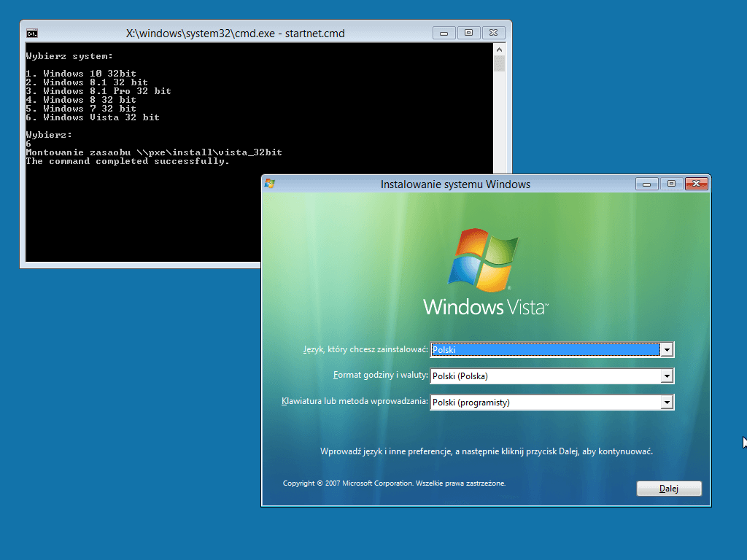Click the 'Windows Vista 32 bit' menu line
Viewport: 747px width, 560px height.
click(x=93, y=117)
